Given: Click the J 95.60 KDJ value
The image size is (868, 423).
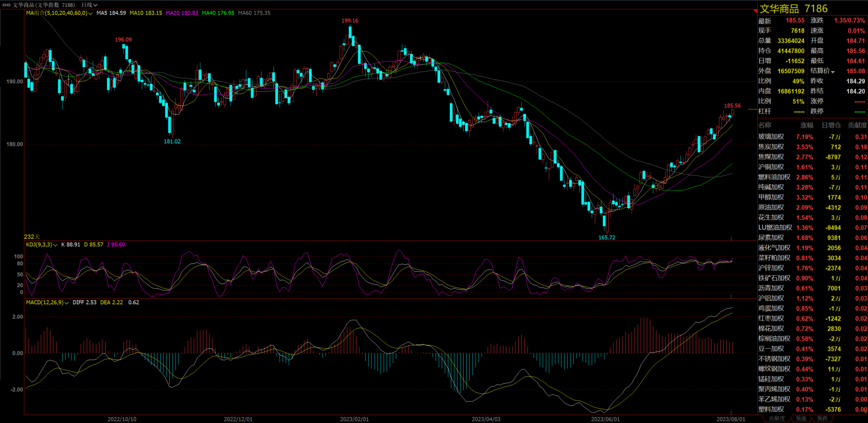Looking at the screenshot, I should pos(116,245).
